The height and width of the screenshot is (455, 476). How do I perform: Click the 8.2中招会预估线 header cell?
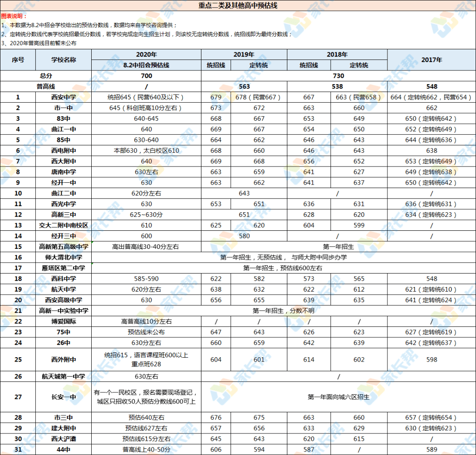[x=146, y=65]
